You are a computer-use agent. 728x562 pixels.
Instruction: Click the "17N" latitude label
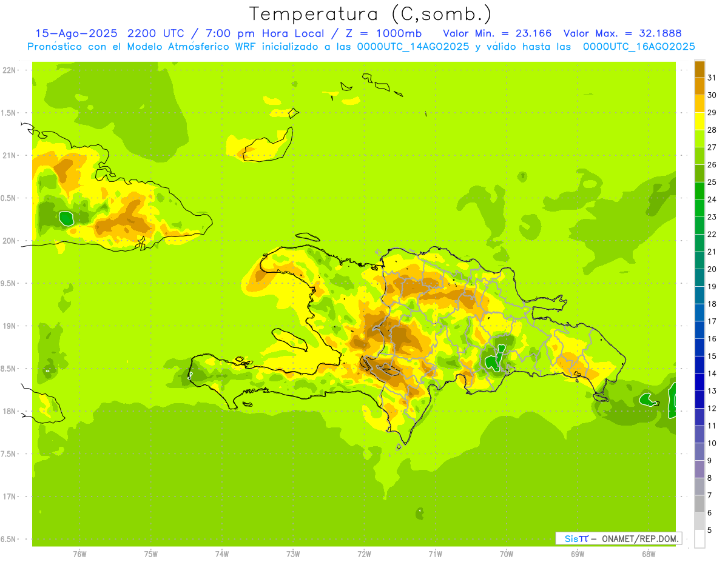[x=10, y=497]
